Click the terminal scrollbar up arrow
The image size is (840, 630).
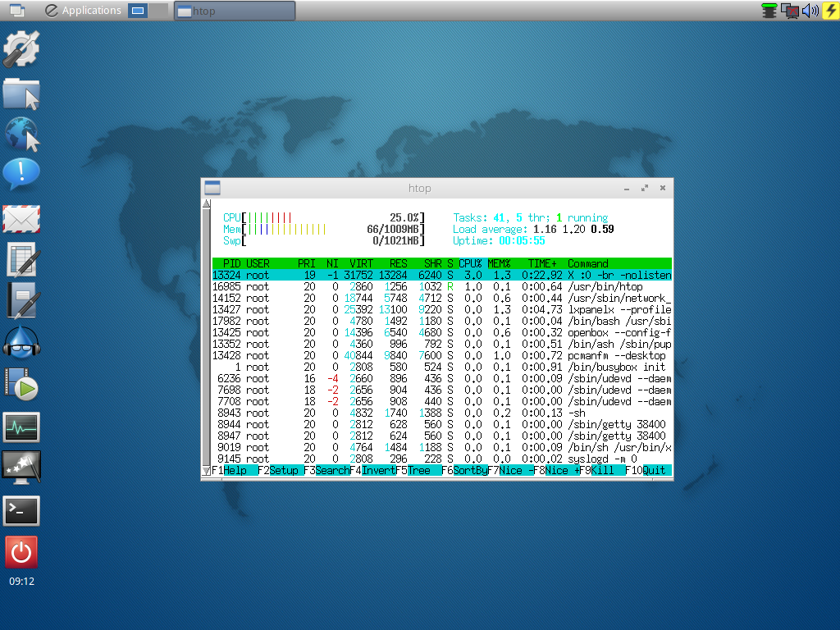(x=207, y=203)
